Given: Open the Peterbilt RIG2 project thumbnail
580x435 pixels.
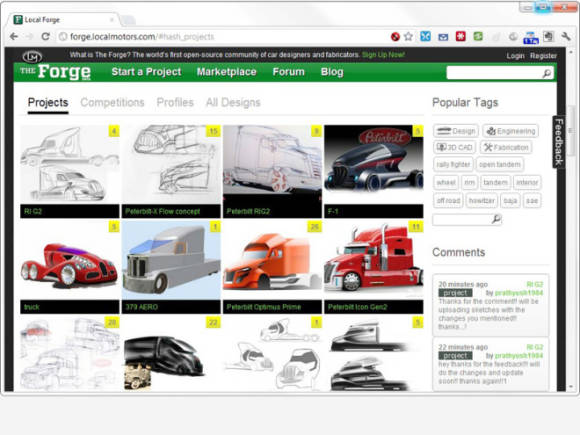Looking at the screenshot, I should [x=273, y=165].
